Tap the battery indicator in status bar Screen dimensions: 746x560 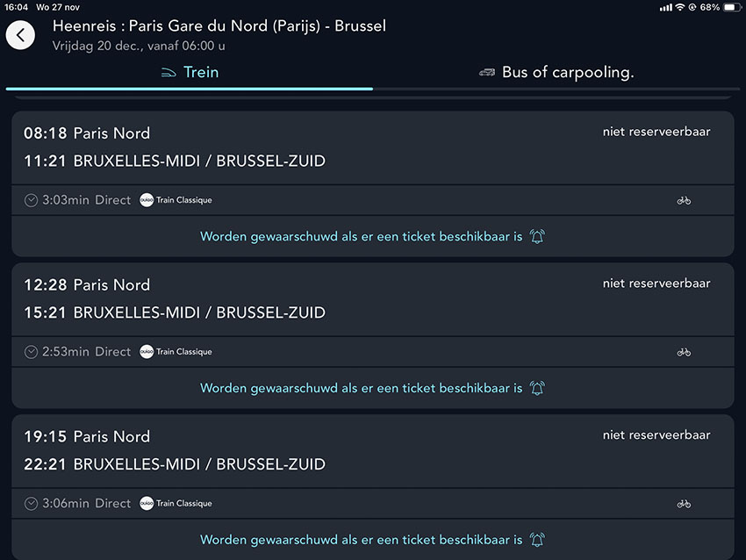pyautogui.click(x=732, y=7)
